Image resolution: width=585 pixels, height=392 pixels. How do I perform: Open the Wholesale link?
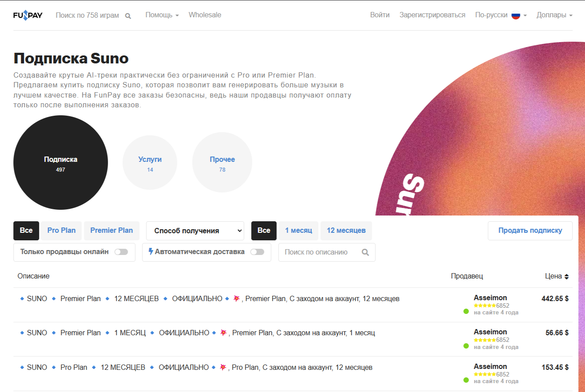tap(205, 15)
